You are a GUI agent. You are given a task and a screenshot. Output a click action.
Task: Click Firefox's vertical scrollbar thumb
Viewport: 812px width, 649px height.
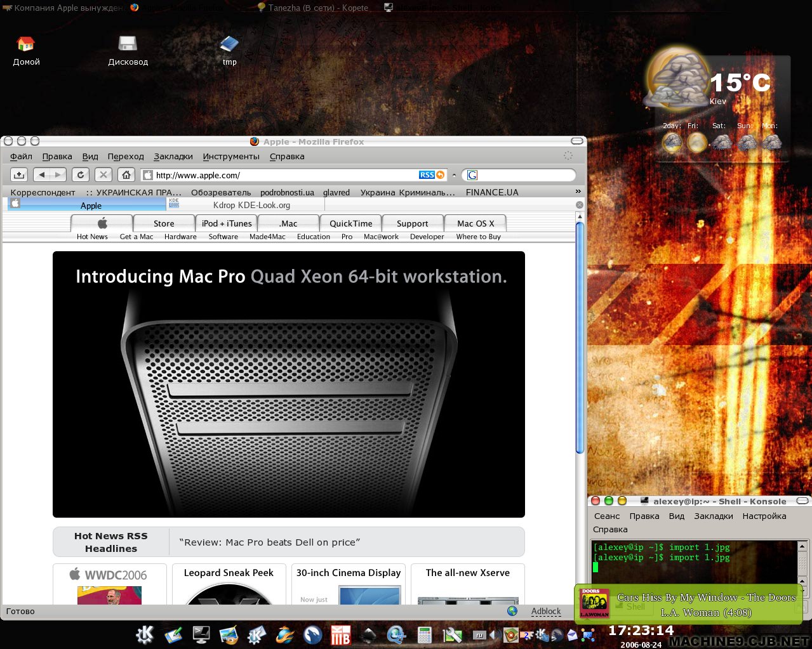pyautogui.click(x=579, y=338)
